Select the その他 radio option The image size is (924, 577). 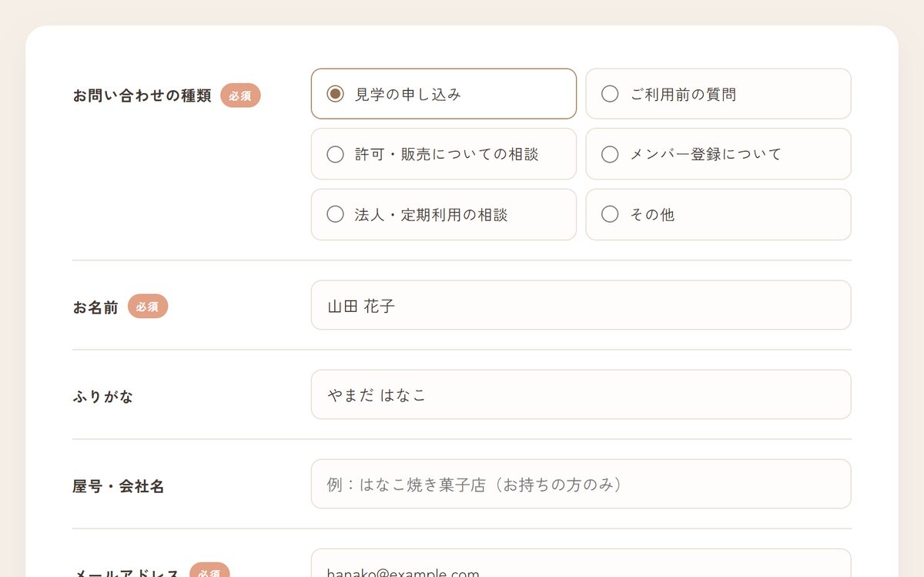tap(718, 215)
